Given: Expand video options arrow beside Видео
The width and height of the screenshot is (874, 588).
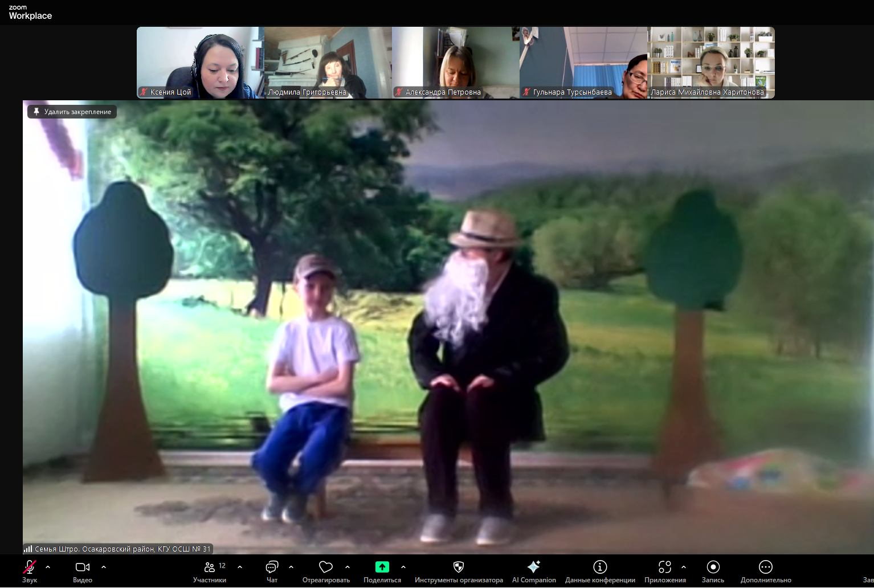Looking at the screenshot, I should coord(104,567).
